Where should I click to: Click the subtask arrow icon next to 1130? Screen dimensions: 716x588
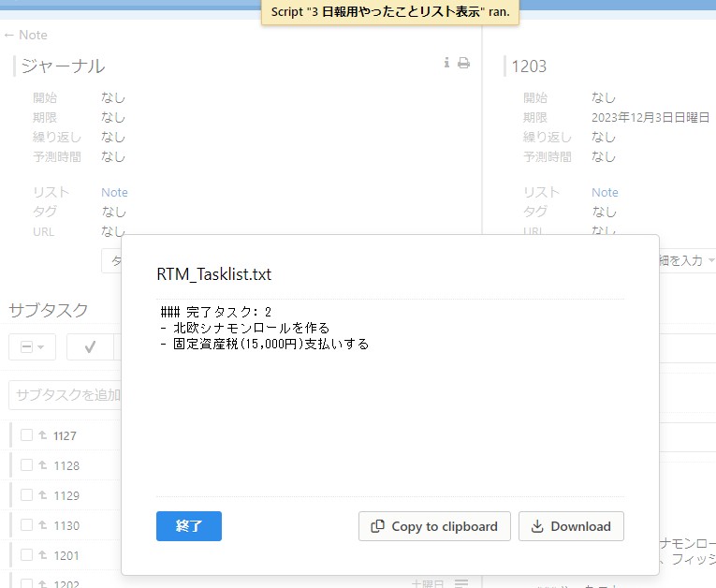[42, 525]
